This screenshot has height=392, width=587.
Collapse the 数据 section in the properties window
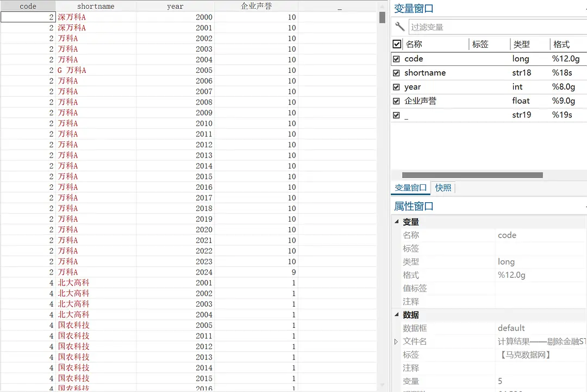[397, 315]
